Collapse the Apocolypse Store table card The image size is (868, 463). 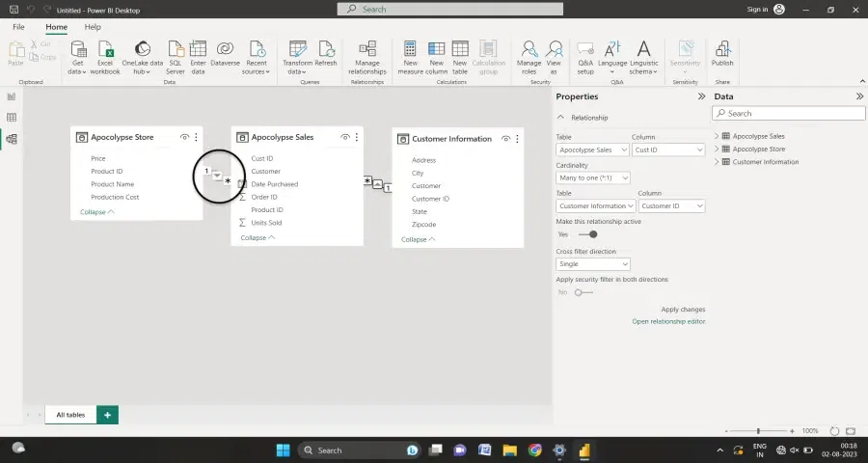96,212
